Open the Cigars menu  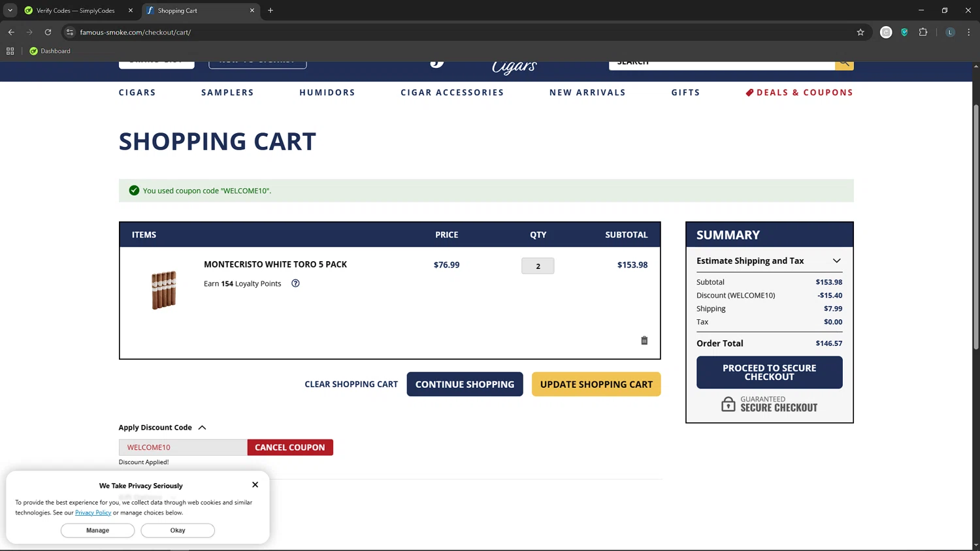click(137, 93)
